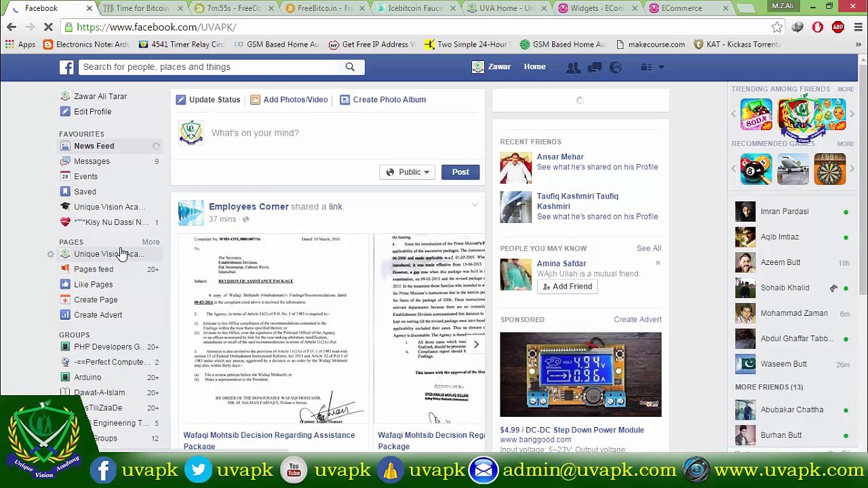The height and width of the screenshot is (488, 868).
Task: Show More recommended games
Action: click(x=846, y=144)
